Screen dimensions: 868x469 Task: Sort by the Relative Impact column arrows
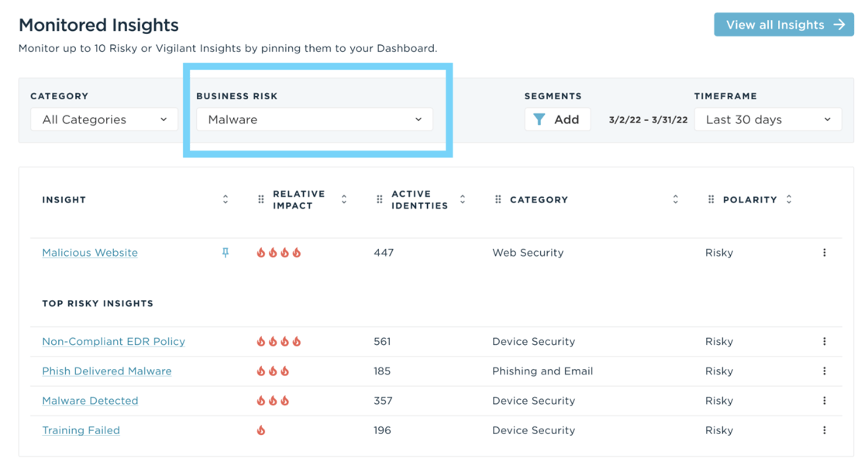344,199
